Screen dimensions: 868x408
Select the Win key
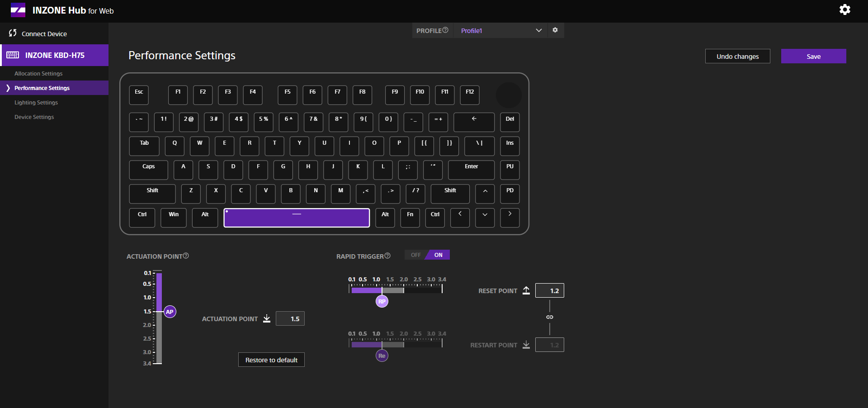tap(174, 218)
